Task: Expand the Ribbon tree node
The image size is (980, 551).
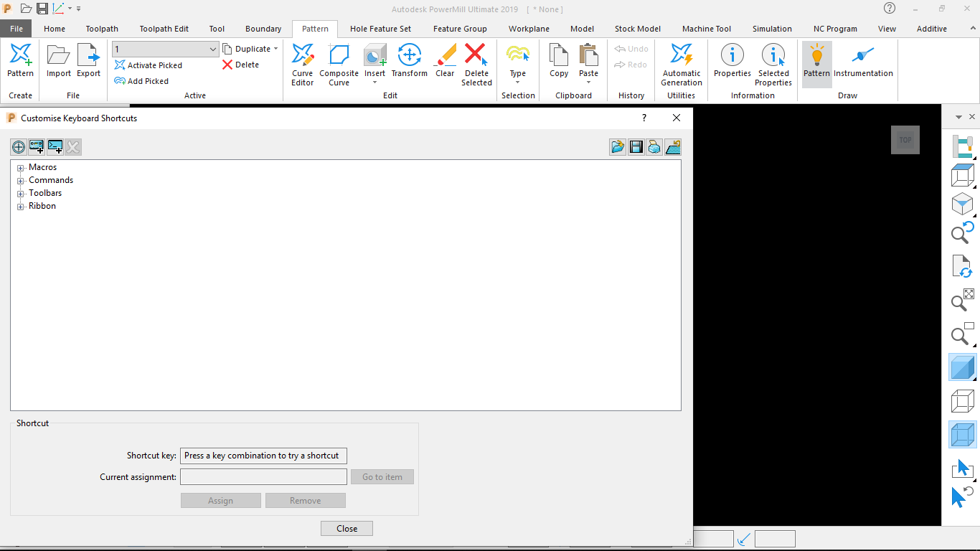Action: pyautogui.click(x=20, y=206)
